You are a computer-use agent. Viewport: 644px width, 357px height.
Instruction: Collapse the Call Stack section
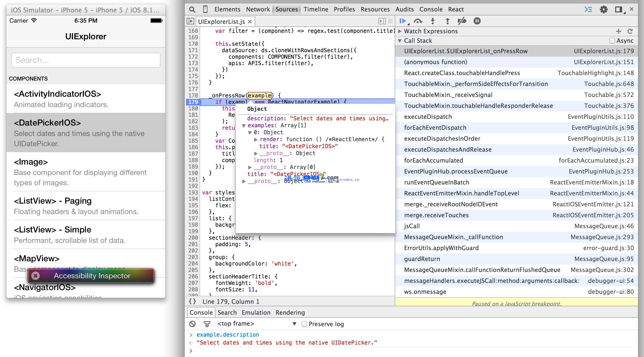tap(399, 41)
